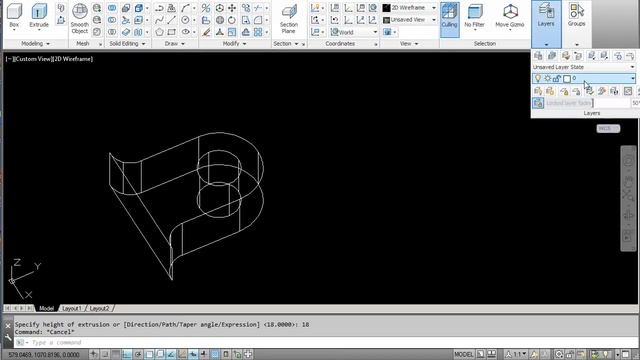
Task: Click the solid Intersect icon
Action: pos(112,32)
